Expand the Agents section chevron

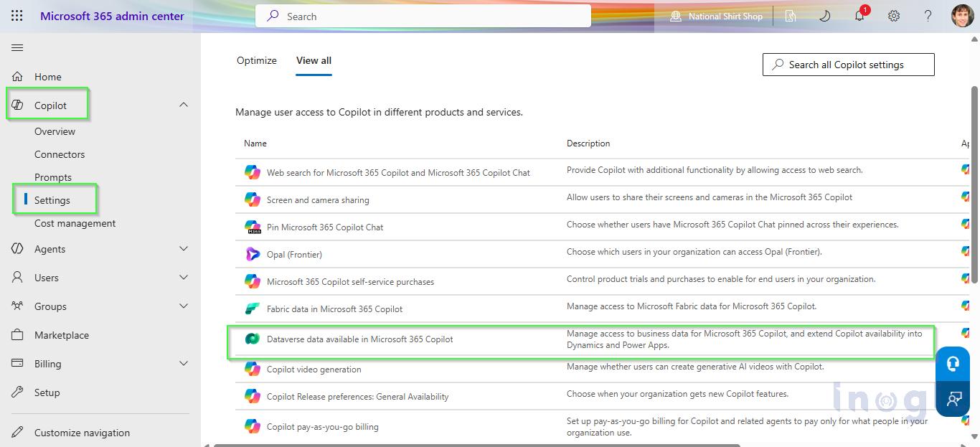tap(184, 248)
